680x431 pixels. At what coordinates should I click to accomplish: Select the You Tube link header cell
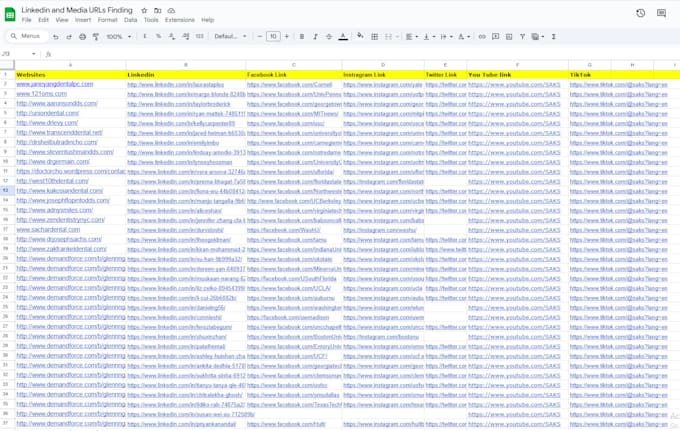coord(517,75)
